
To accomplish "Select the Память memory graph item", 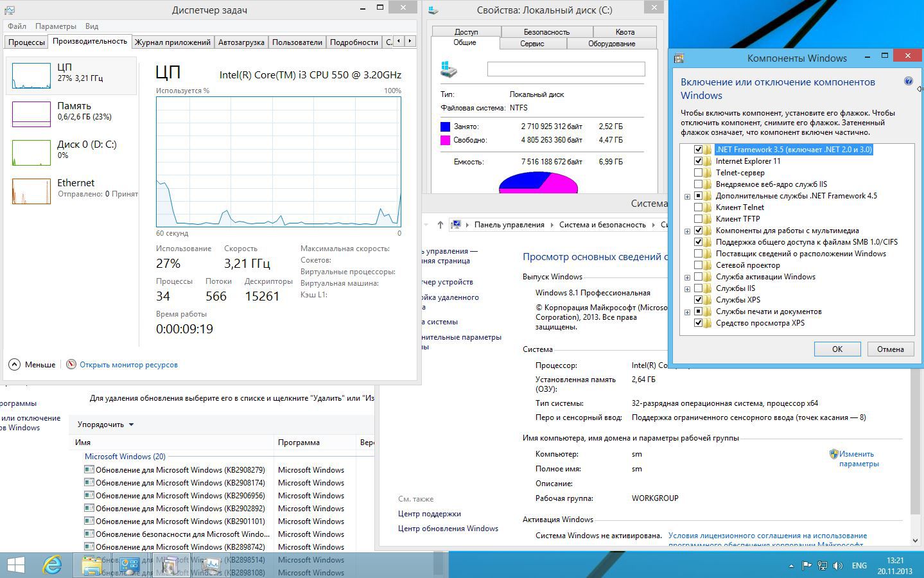I will pyautogui.click(x=71, y=114).
